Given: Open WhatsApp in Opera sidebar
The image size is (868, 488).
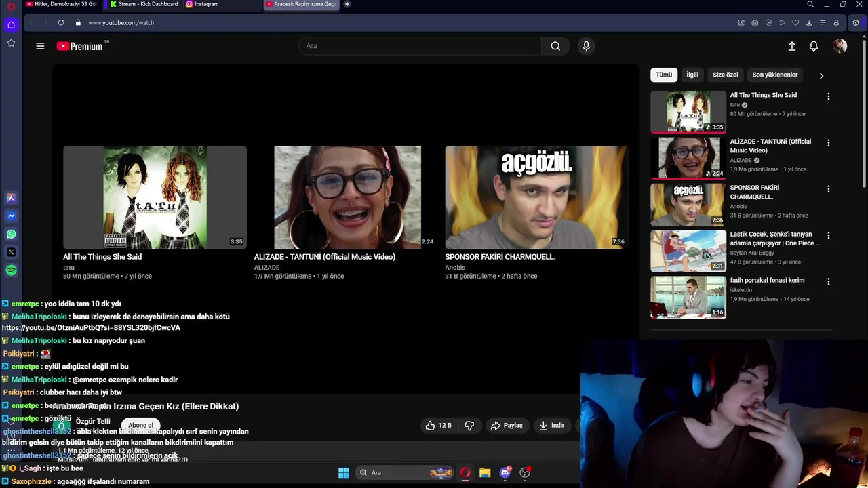Looking at the screenshot, I should [11, 235].
